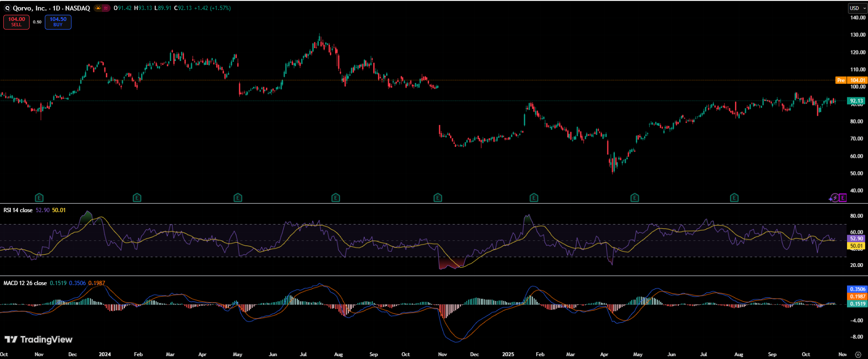This screenshot has height=359, width=868.
Task: Open the purple lightning latest-updates icon
Action: click(x=835, y=198)
